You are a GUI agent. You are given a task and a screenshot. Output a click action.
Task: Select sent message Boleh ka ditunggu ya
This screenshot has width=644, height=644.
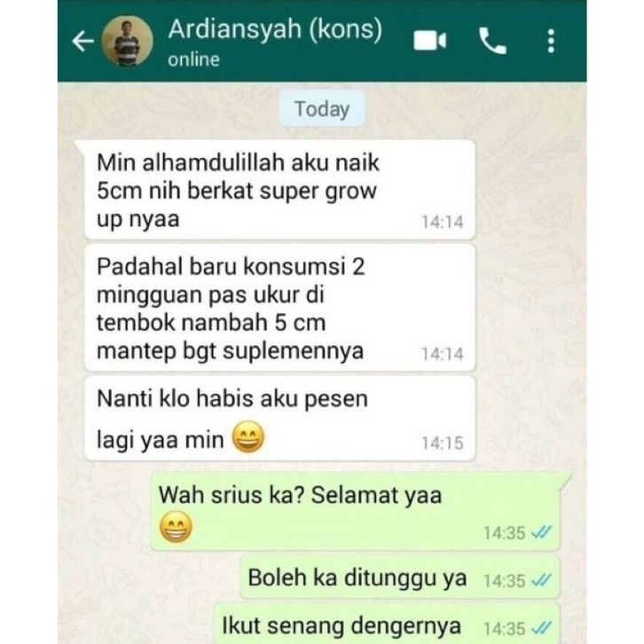(400, 577)
